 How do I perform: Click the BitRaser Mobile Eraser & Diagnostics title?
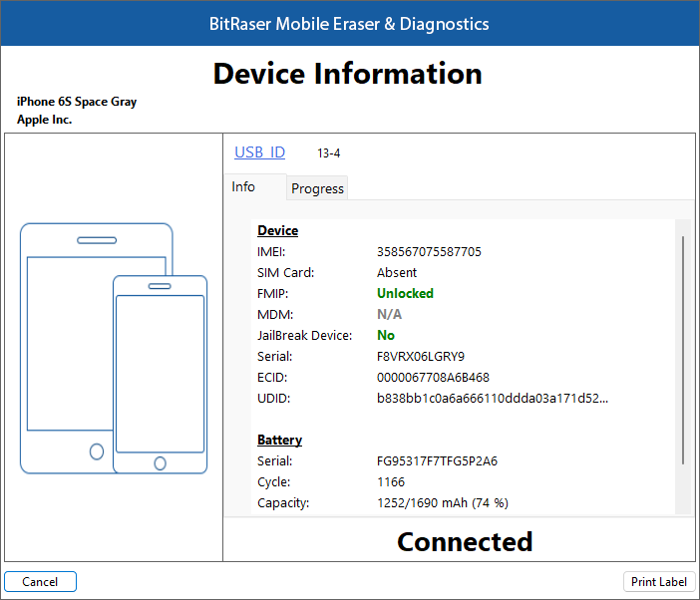(x=349, y=24)
